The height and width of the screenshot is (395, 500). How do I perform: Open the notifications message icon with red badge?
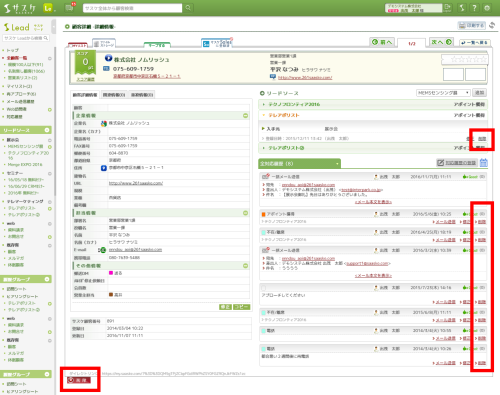point(70,7)
